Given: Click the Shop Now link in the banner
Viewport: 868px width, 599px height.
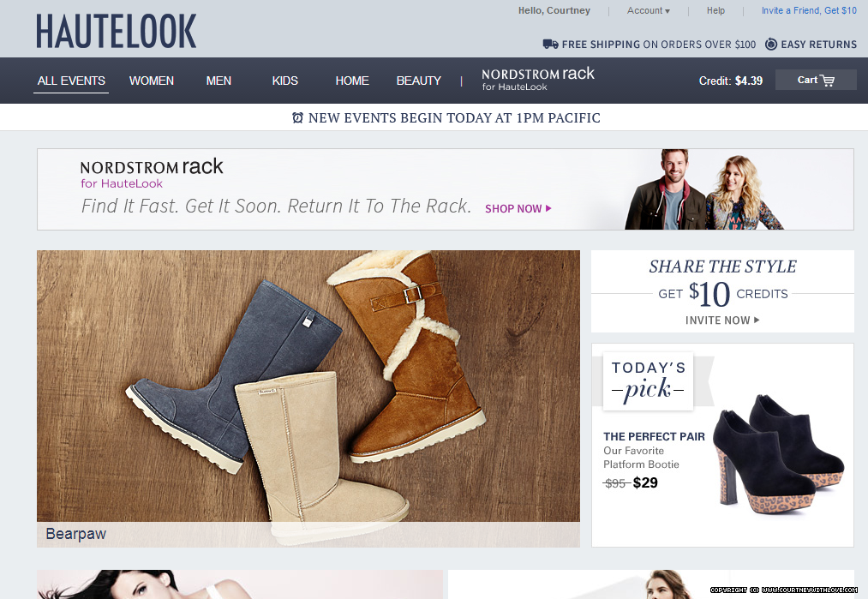Looking at the screenshot, I should (x=518, y=209).
